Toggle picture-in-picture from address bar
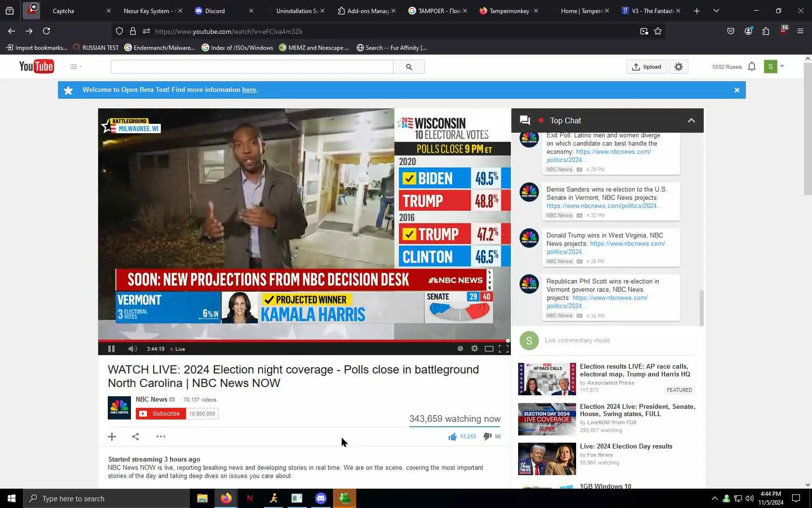Image resolution: width=812 pixels, height=508 pixels. (644, 31)
